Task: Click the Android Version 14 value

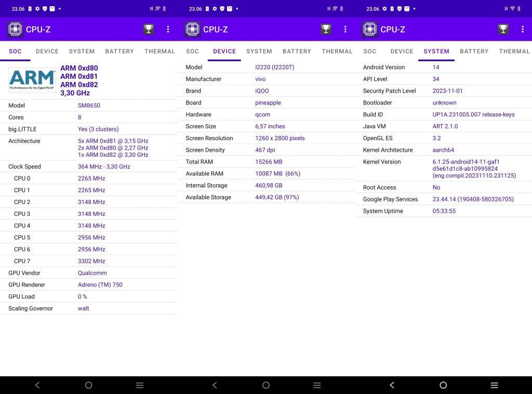Action: pos(436,67)
